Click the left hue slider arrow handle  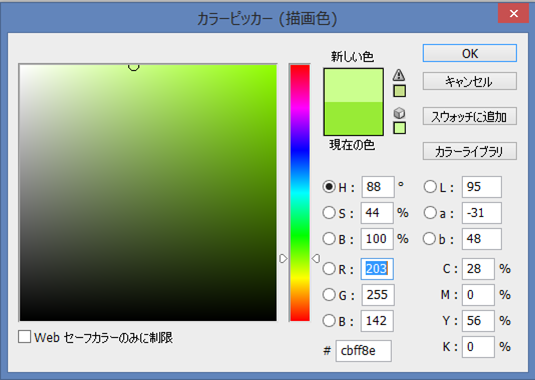coord(283,259)
